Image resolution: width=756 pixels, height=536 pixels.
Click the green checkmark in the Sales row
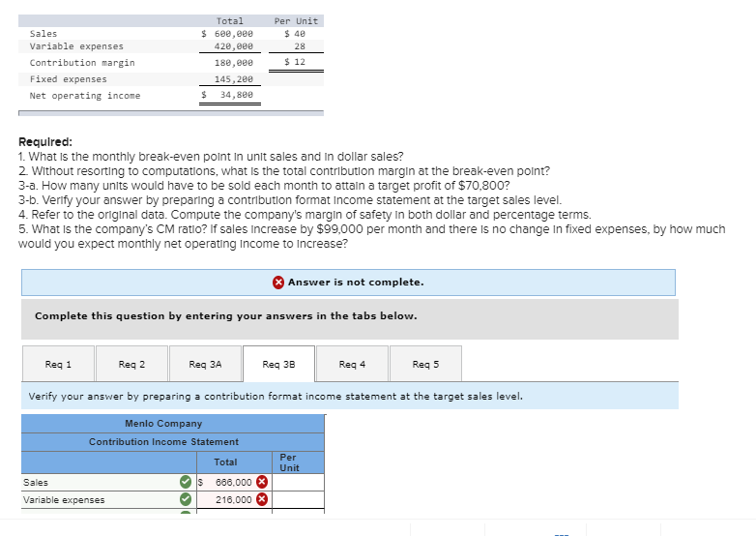pos(186,482)
